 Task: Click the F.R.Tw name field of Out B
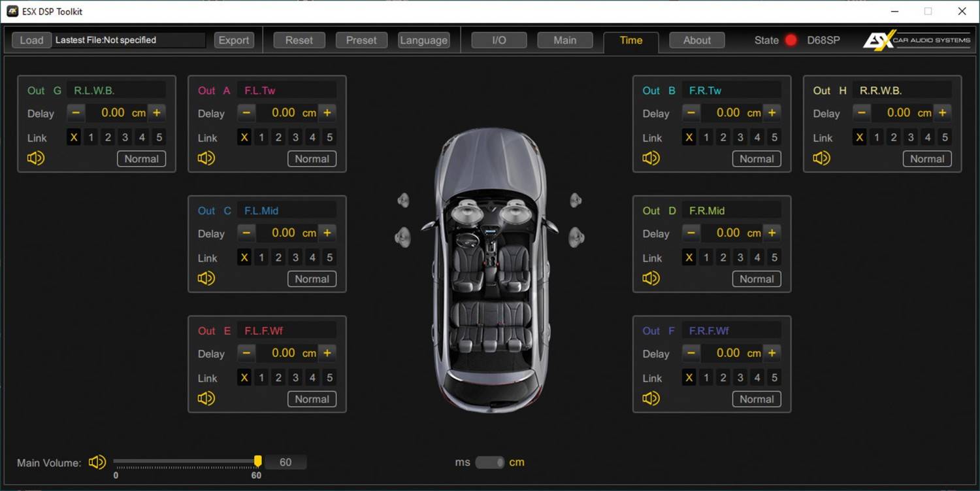pyautogui.click(x=731, y=90)
